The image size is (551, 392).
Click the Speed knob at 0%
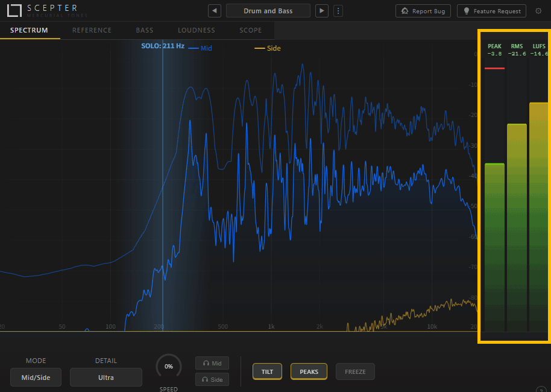(169, 366)
